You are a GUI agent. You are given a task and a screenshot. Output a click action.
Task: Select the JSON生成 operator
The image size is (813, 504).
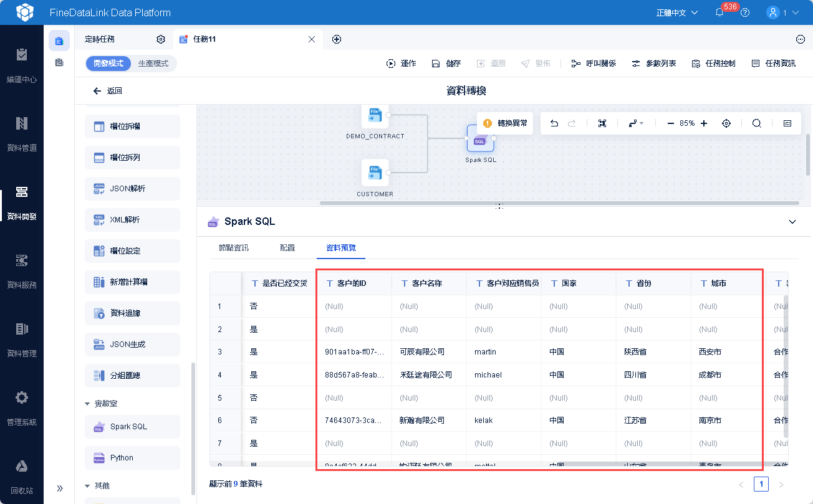[132, 345]
